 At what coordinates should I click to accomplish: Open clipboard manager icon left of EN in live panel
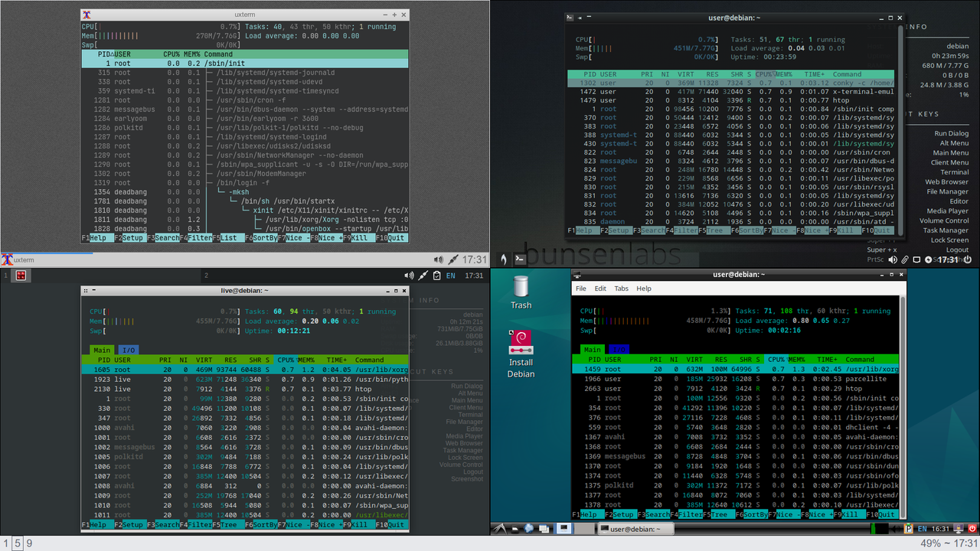click(x=436, y=275)
